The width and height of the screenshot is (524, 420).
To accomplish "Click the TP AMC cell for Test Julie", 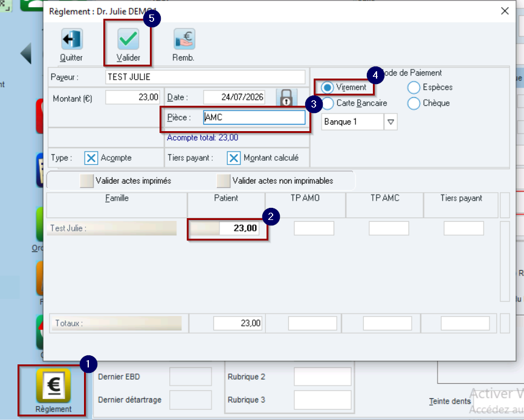I will [389, 228].
